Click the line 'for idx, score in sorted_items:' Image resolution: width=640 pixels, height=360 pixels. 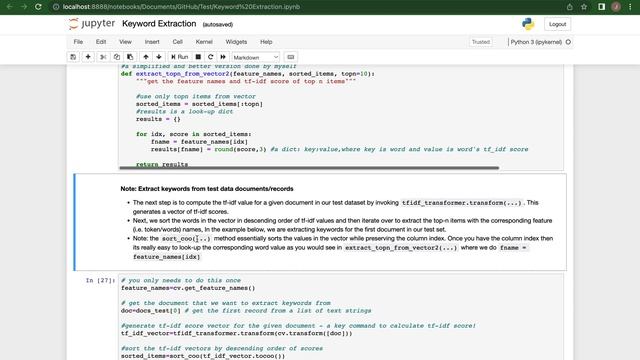point(193,134)
